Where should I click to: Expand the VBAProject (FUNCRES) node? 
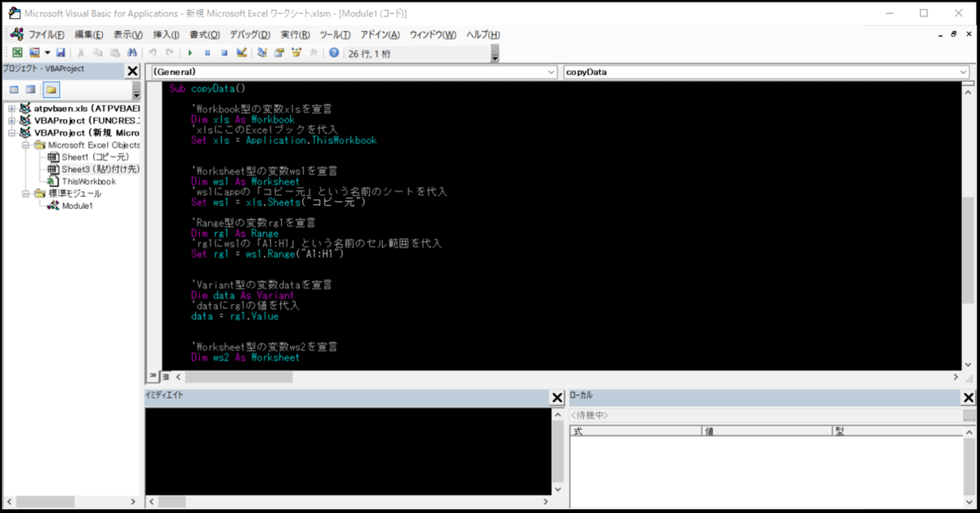pyautogui.click(x=11, y=120)
